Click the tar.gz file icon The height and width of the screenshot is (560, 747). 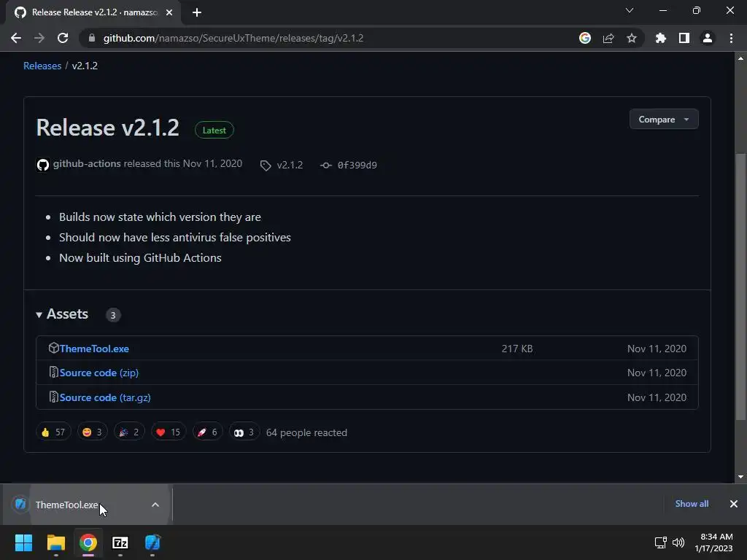pyautogui.click(x=53, y=397)
